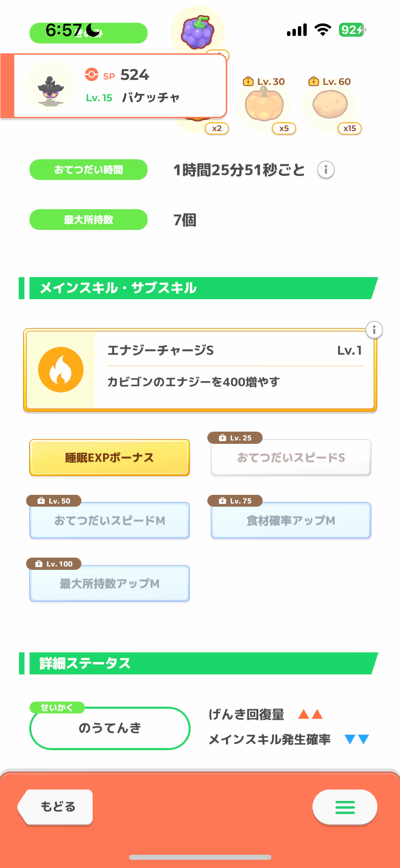Screen dimensions: 400x868
Task: Tap the purple grape berry icon
Action: click(x=197, y=32)
